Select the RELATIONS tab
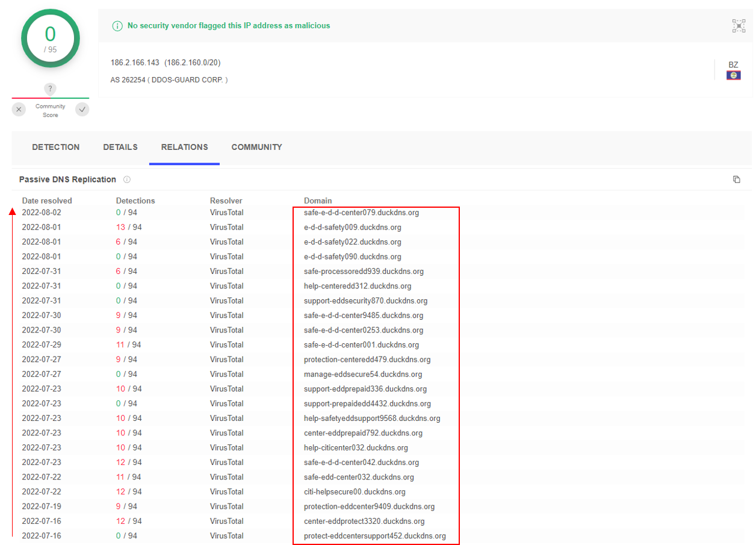Viewport: 756px width, 545px height. pos(184,147)
